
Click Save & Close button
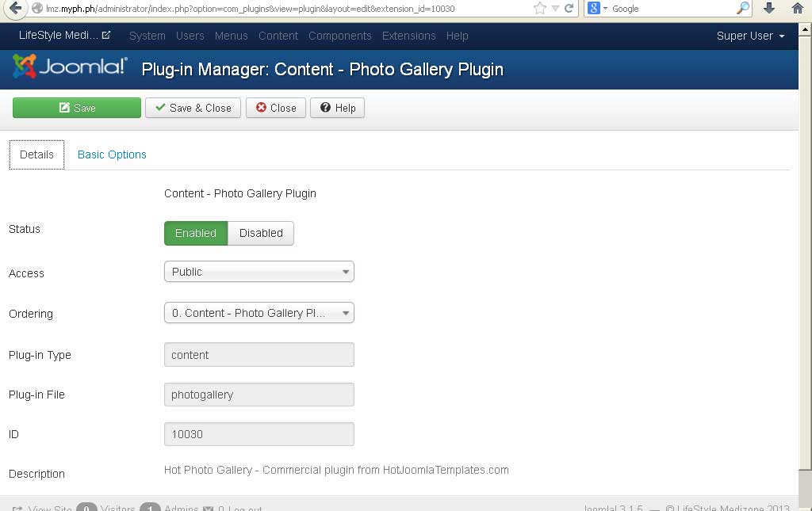tap(193, 108)
